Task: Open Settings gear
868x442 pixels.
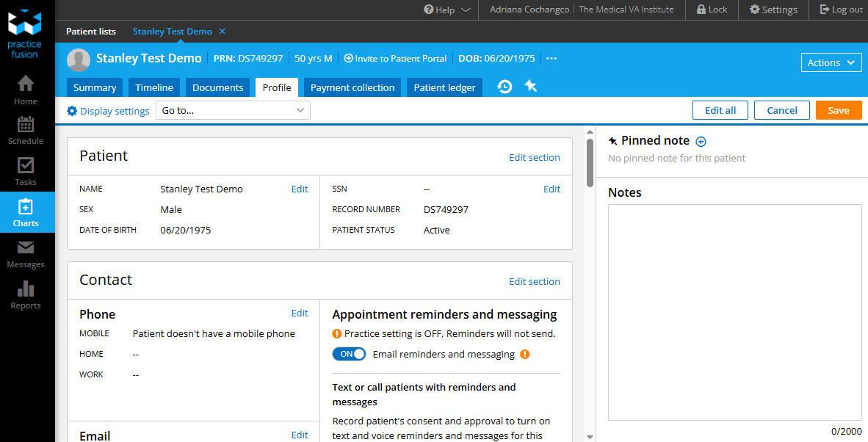Action: click(x=773, y=10)
